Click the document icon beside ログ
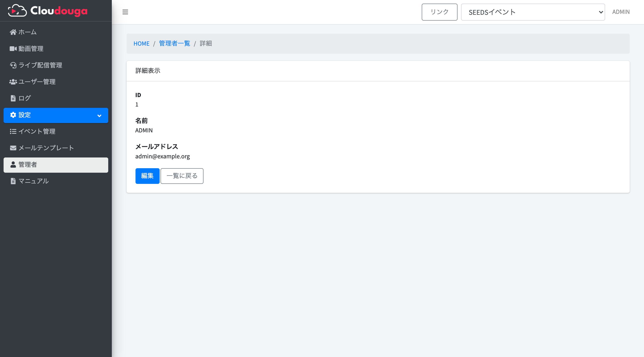The height and width of the screenshot is (357, 644). coord(13,98)
